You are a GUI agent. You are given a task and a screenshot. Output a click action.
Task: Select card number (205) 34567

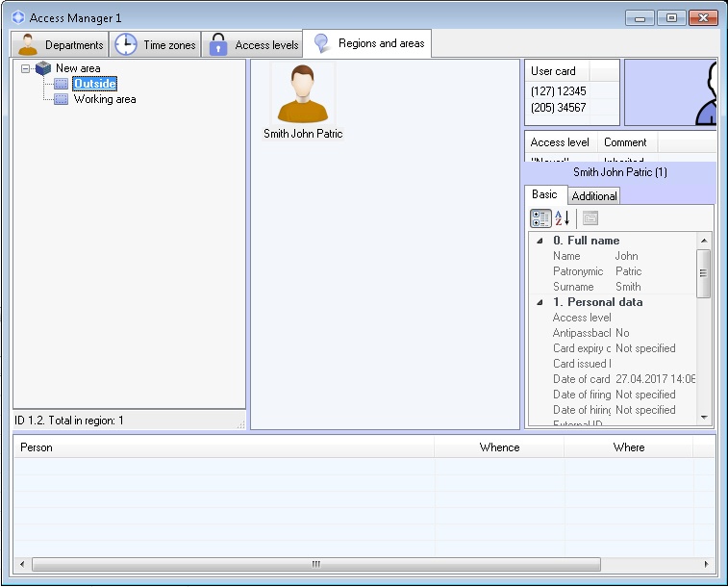559,108
